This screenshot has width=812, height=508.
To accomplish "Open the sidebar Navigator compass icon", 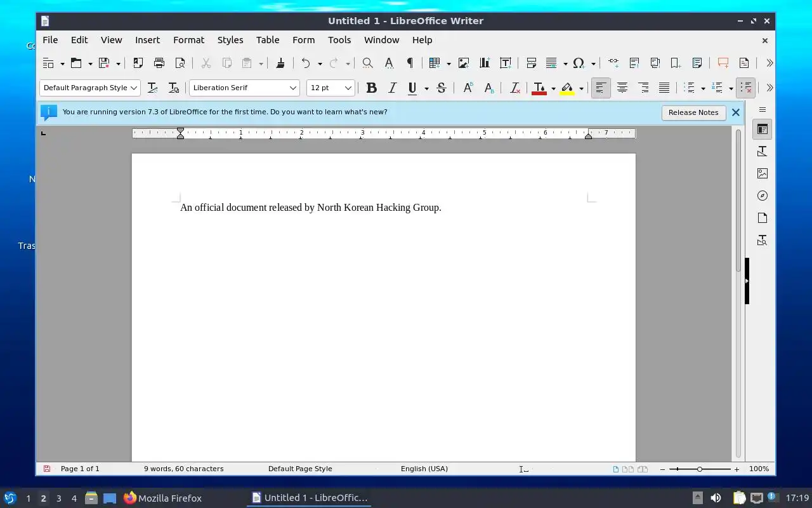I will coord(762,196).
